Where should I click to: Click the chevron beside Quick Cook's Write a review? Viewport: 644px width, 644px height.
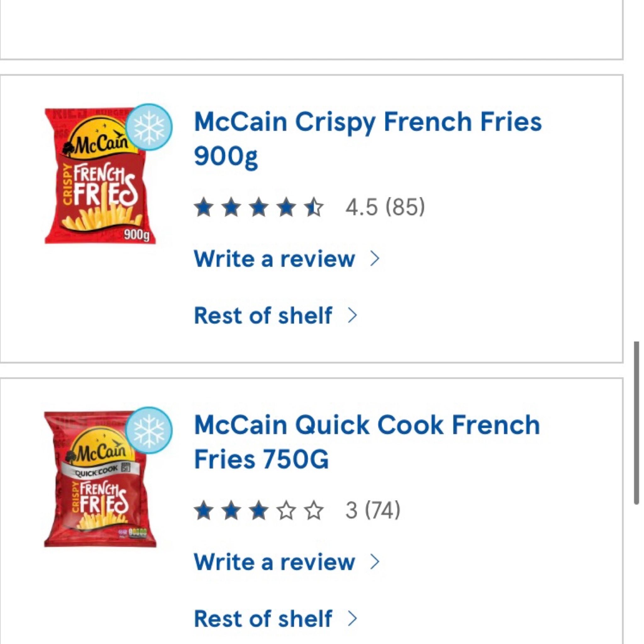[375, 562]
